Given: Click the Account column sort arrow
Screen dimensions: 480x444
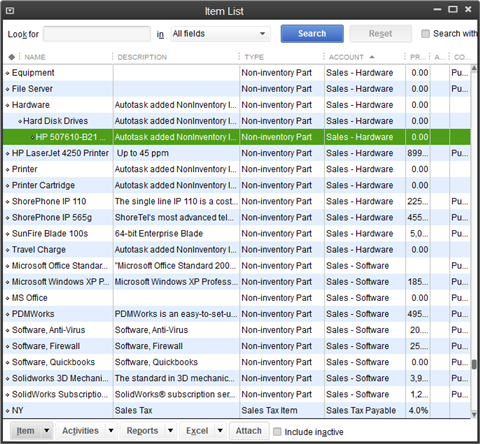Looking at the screenshot, I should pos(372,57).
